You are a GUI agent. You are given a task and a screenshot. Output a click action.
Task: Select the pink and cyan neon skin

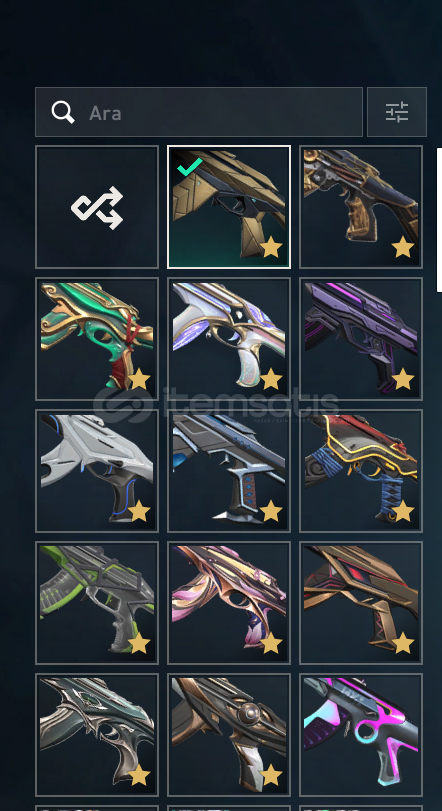click(361, 735)
